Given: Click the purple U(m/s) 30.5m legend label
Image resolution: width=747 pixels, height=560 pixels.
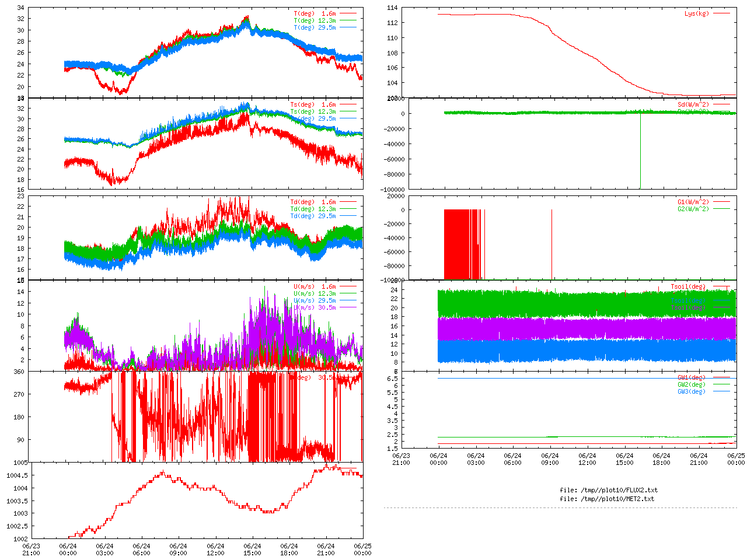Looking at the screenshot, I should pos(315,307).
